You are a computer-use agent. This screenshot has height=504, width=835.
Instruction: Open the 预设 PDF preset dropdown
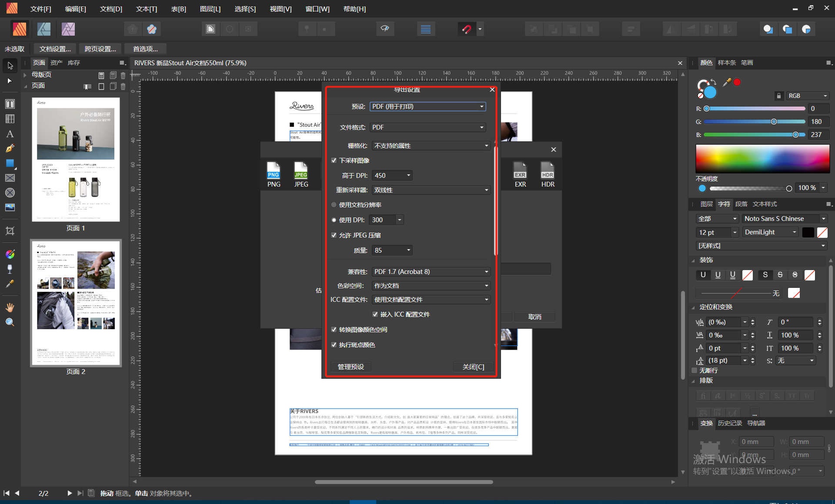(428, 107)
